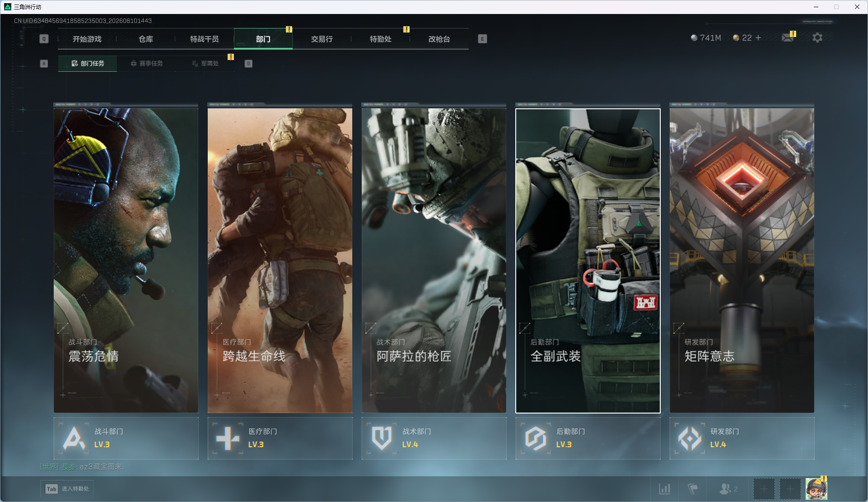This screenshot has height=502, width=868.
Task: Minimize the 三角洲行动 window
Action: coord(816,7)
